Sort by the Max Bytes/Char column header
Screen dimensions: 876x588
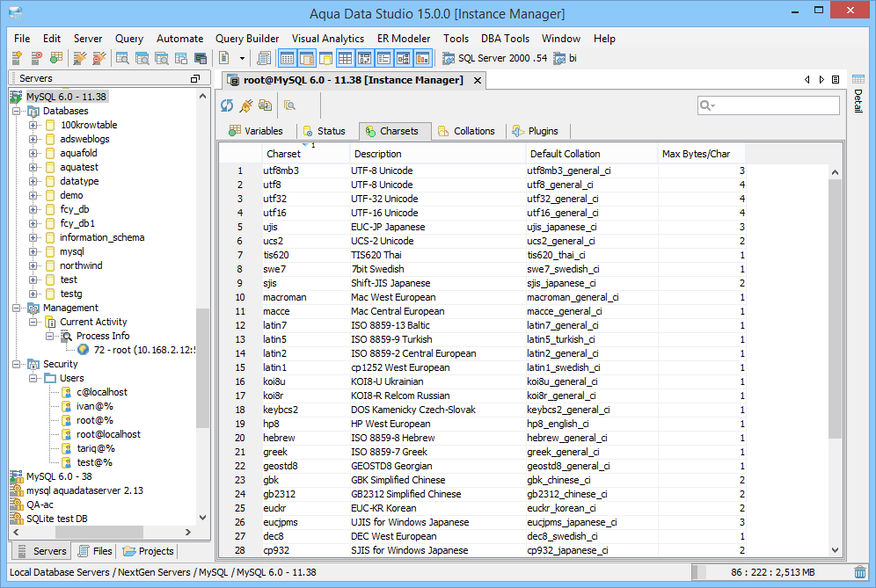point(702,154)
